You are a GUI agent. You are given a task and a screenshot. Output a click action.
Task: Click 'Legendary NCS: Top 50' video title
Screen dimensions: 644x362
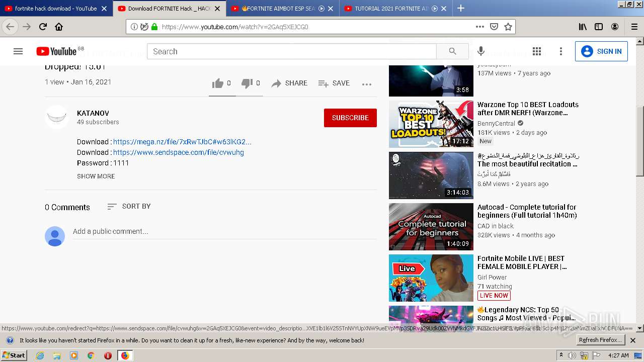pos(526,314)
